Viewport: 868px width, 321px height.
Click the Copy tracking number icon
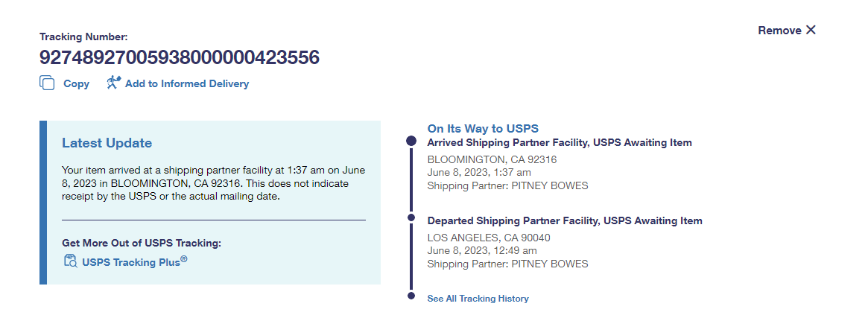(47, 83)
